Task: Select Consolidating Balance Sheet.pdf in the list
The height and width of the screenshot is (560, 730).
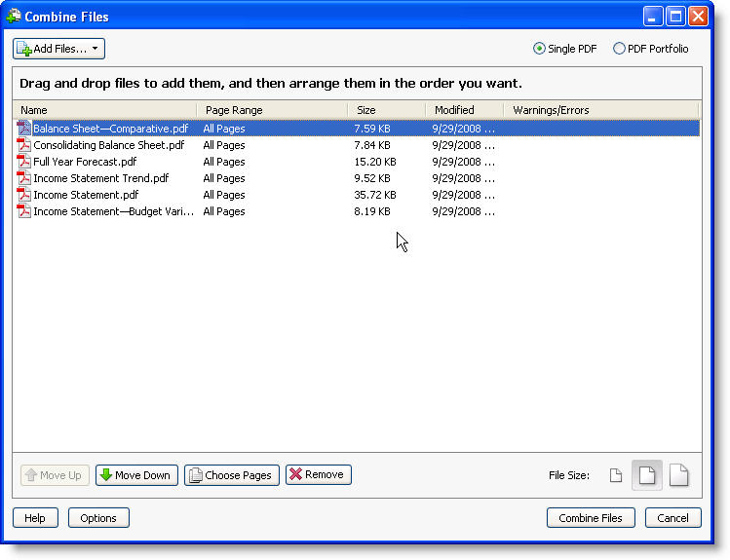Action: (x=109, y=145)
